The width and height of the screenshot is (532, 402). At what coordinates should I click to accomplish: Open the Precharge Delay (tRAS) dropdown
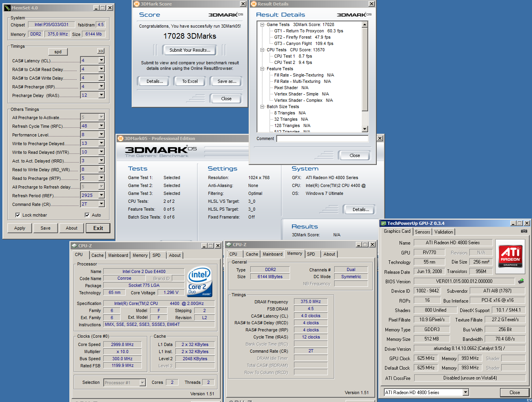(102, 95)
